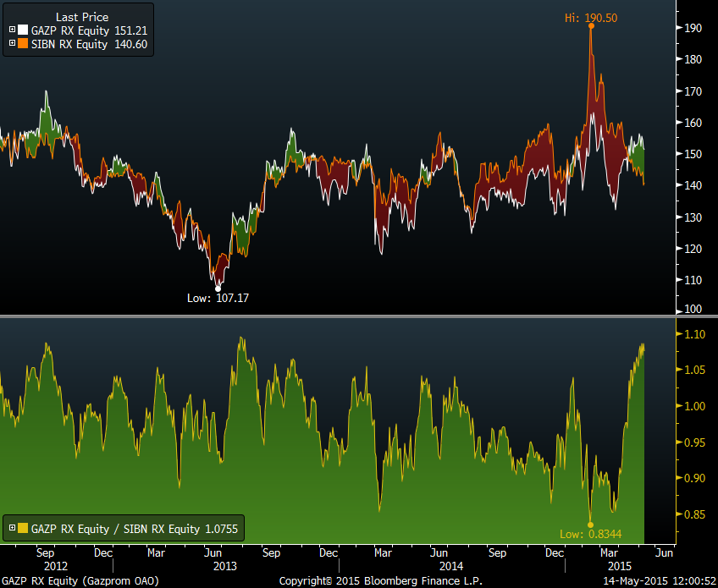Click the 0.85 ratio axis label
Image resolution: width=718 pixels, height=588 pixels.
(694, 514)
